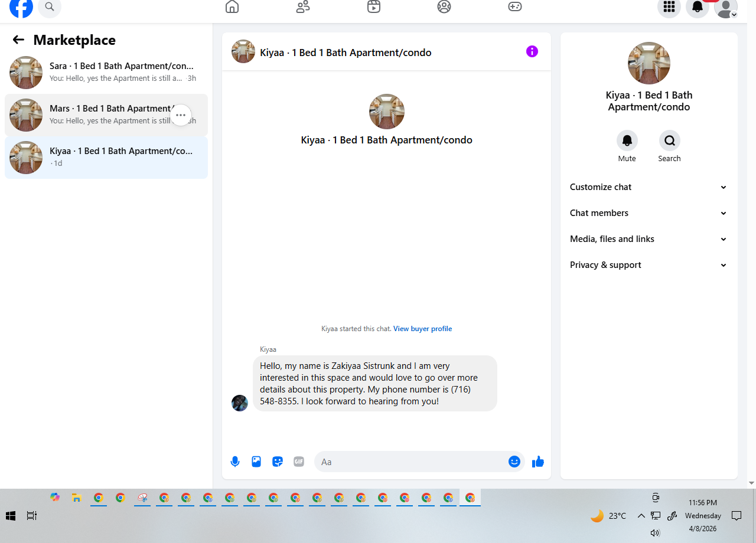Click Kiyaa's avatar beside the message
This screenshot has width=756, height=543.
pos(240,403)
